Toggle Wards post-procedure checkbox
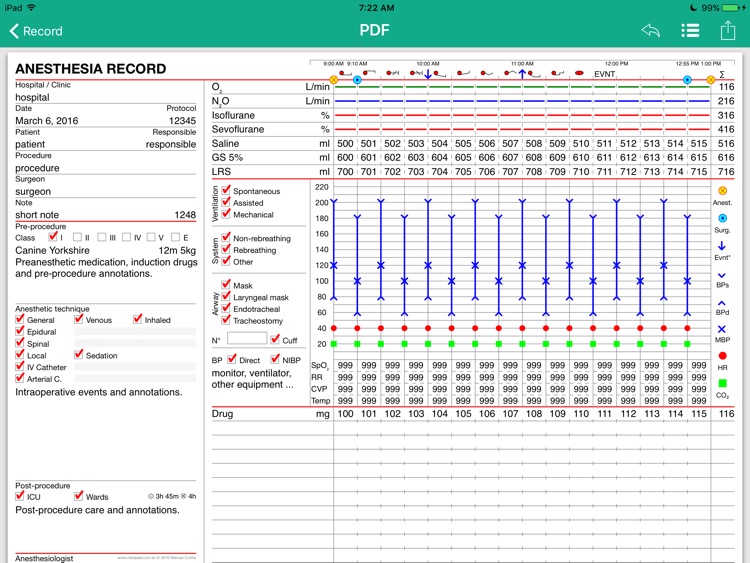Image resolution: width=750 pixels, height=563 pixels. pos(78,496)
